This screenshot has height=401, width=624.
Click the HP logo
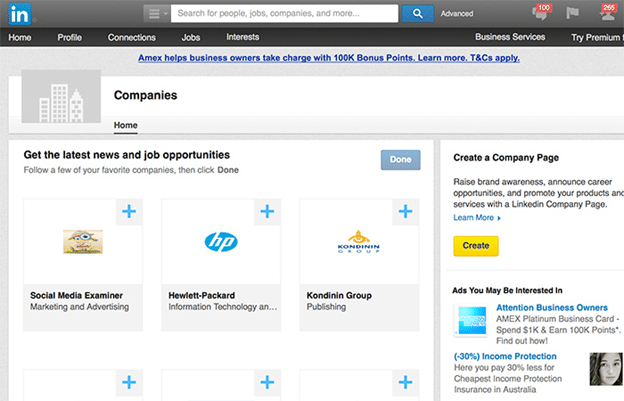point(221,242)
